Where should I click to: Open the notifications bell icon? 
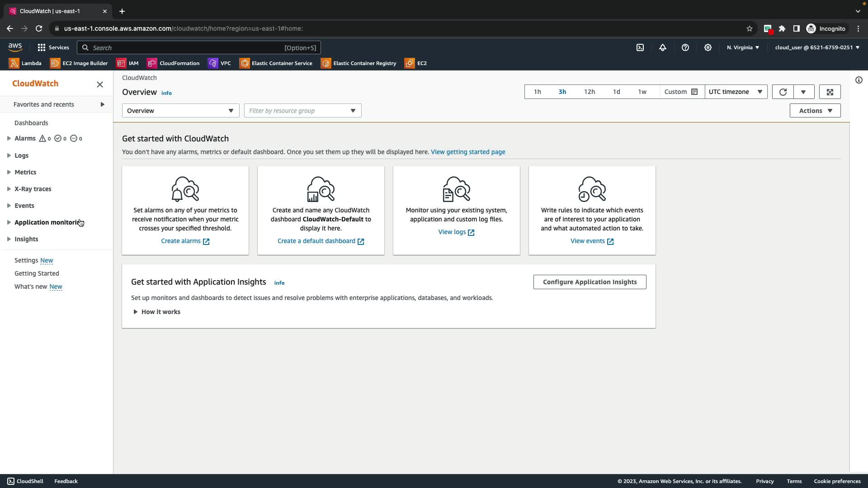[x=663, y=47]
